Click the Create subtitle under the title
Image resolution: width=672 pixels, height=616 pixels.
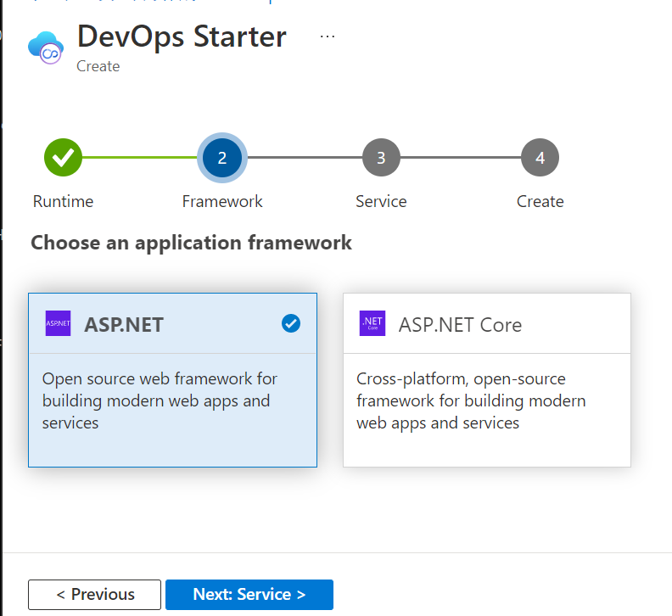click(x=98, y=66)
